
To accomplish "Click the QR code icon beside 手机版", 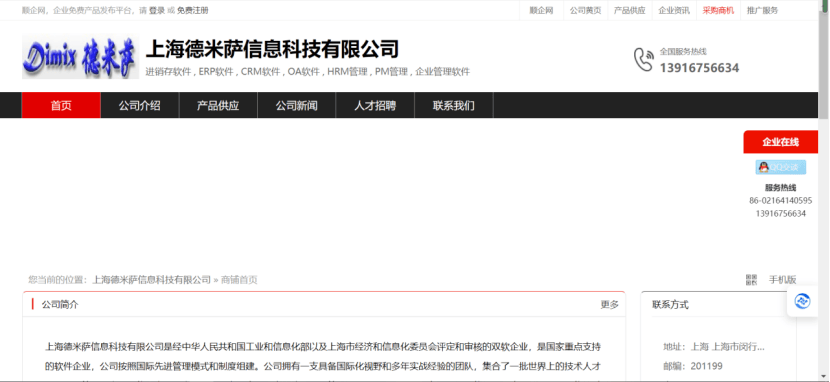I will 751,280.
